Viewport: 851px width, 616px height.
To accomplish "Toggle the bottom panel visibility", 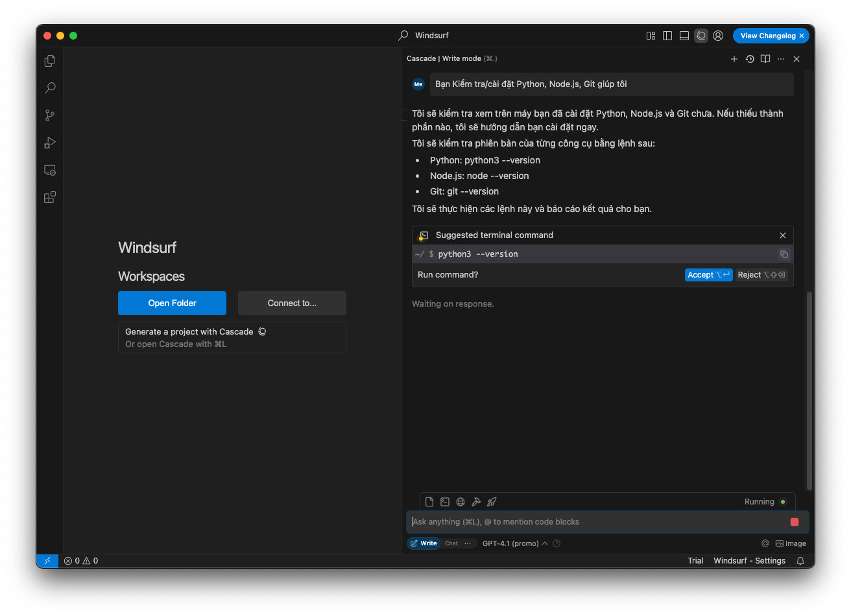I will tap(684, 36).
